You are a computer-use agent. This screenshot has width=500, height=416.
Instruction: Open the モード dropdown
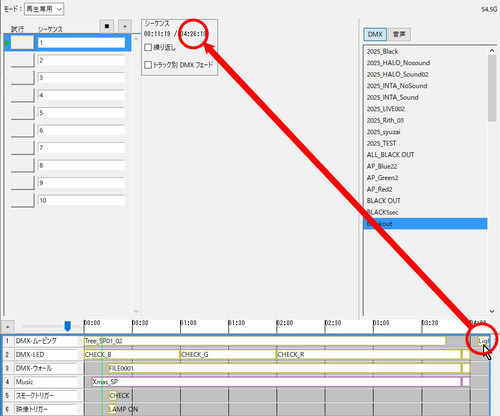[x=44, y=9]
